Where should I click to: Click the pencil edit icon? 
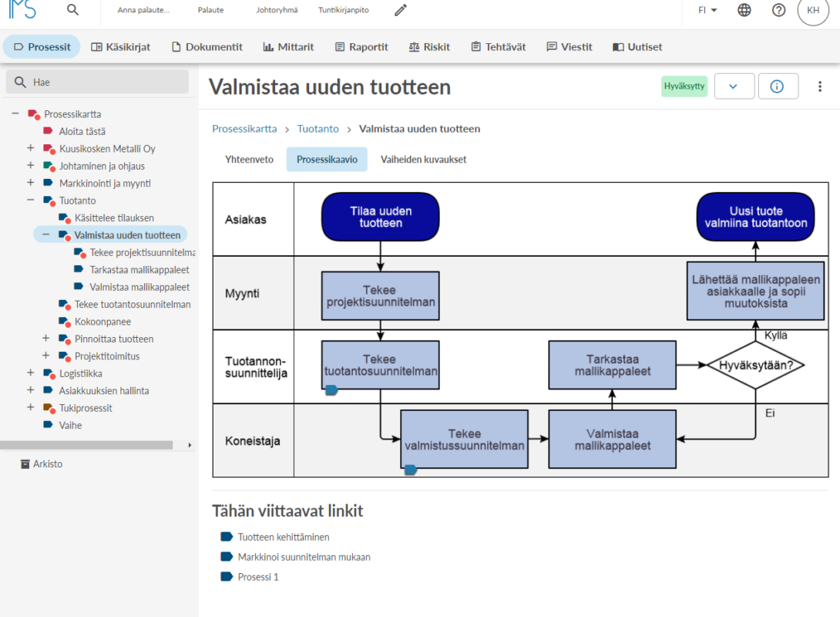[401, 10]
